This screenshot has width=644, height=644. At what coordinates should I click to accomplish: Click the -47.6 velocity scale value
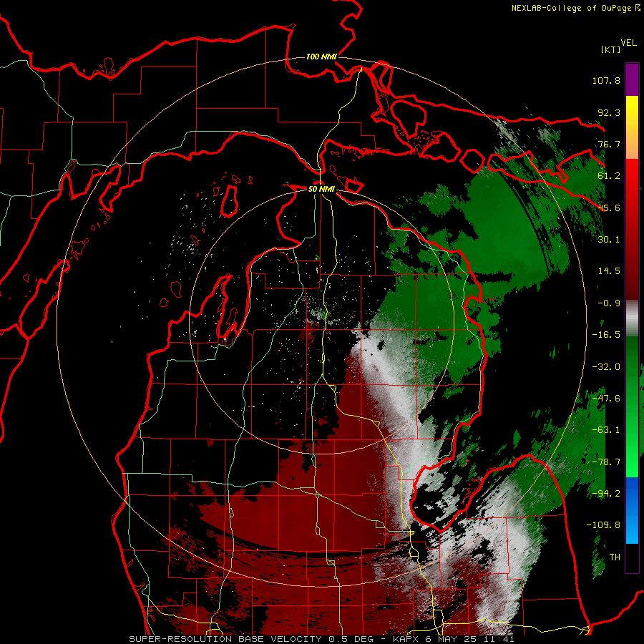(x=606, y=399)
